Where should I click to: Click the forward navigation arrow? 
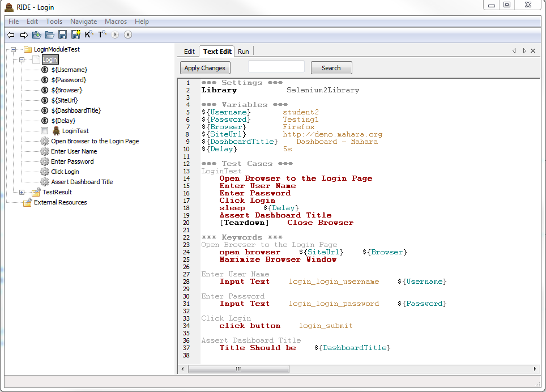(x=24, y=35)
